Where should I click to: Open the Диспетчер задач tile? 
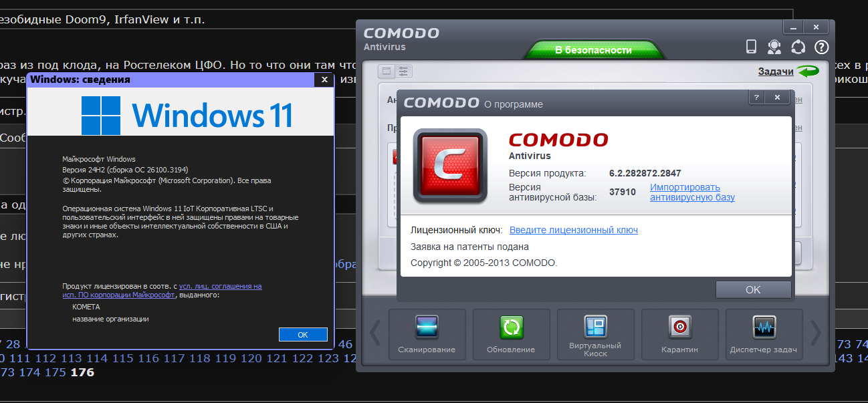point(764,333)
